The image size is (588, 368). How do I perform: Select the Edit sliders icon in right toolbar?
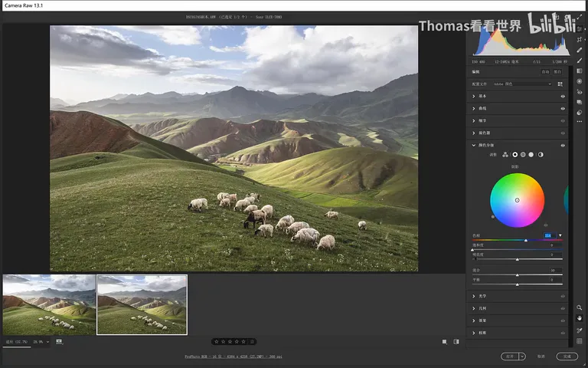(x=580, y=28)
